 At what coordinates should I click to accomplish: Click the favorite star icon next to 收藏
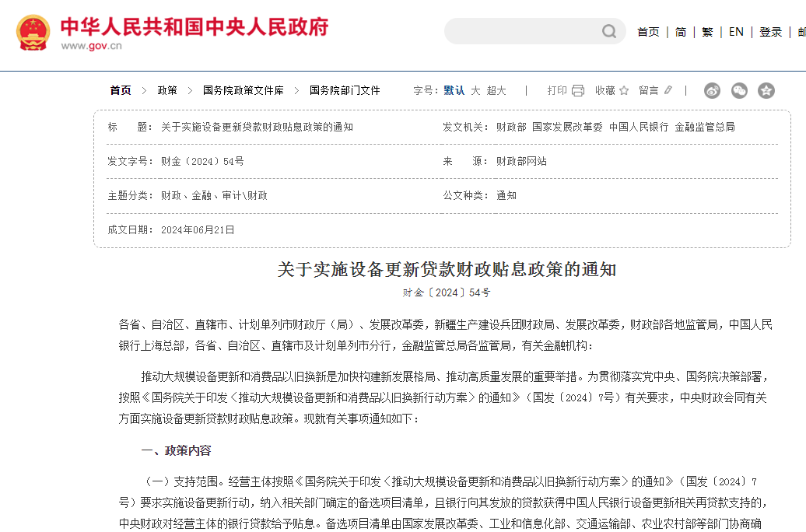click(624, 90)
